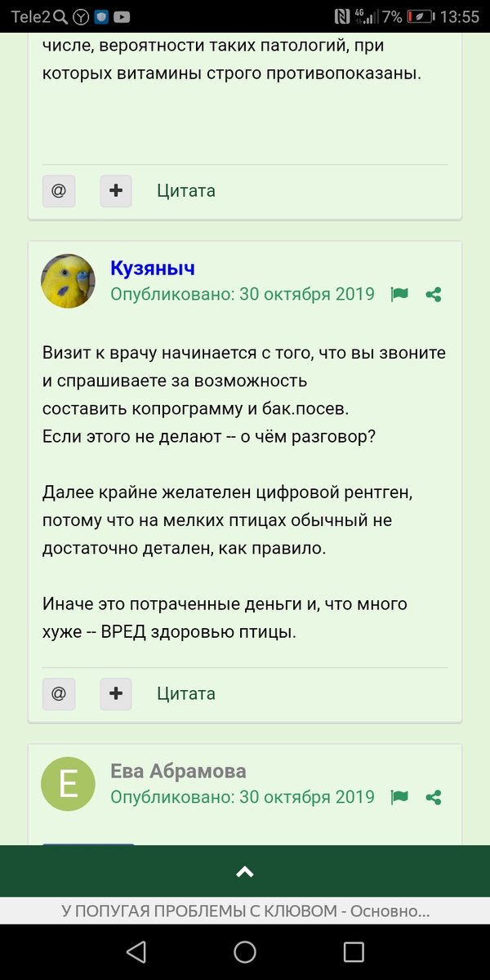Tap the plus multiquote button under the top post
This screenshot has height=980, width=490.
click(x=116, y=190)
